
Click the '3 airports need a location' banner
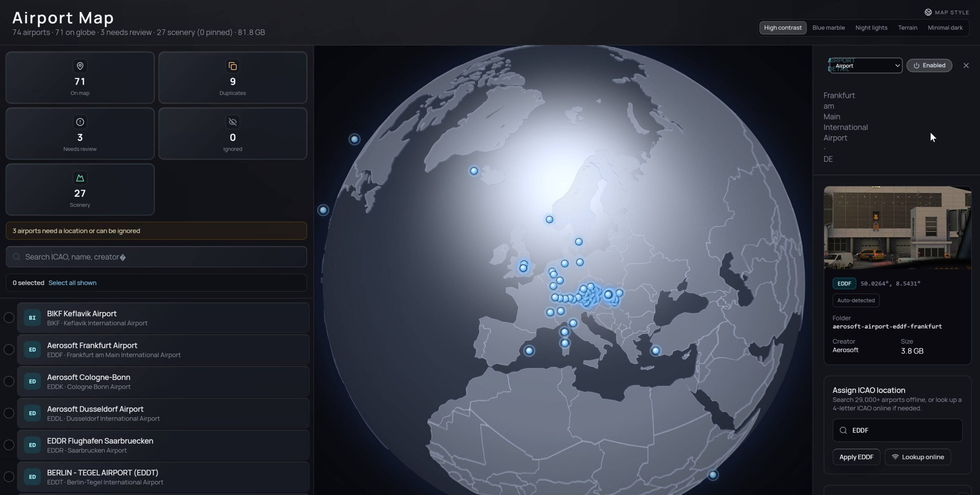156,231
